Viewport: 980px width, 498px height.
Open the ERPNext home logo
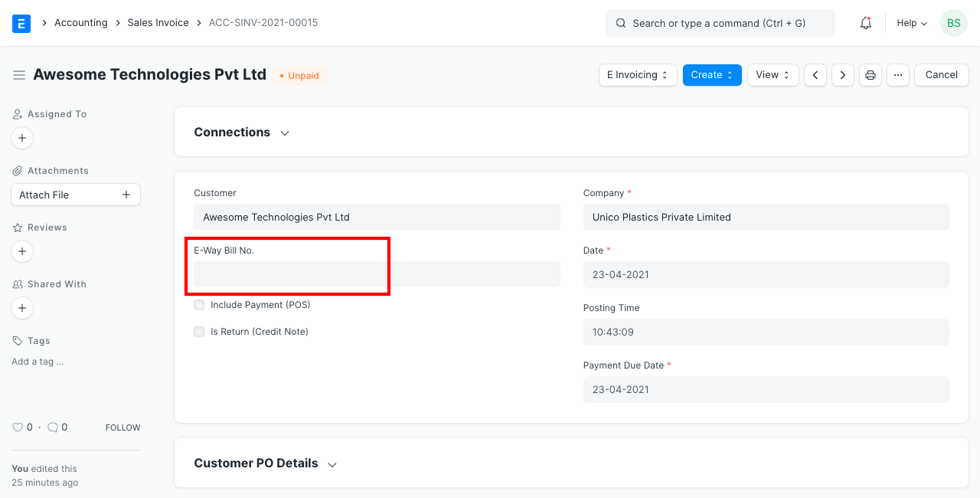[x=21, y=23]
